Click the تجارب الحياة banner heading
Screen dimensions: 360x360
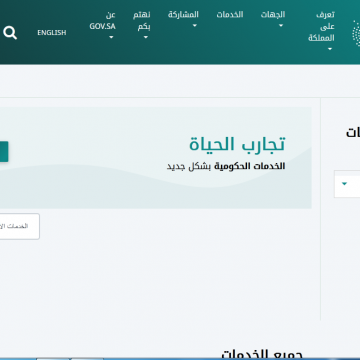(x=237, y=144)
